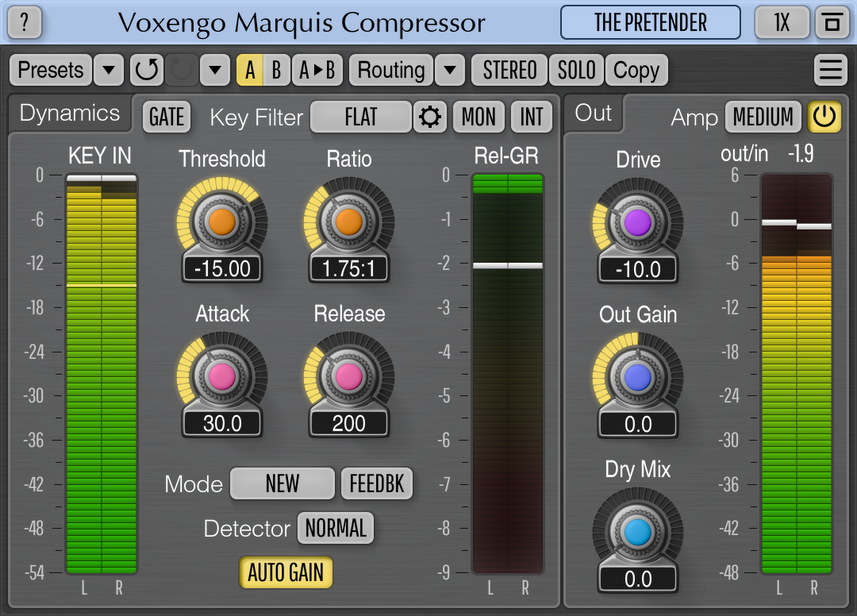Expand the Routing dropdown arrow
The image size is (857, 616).
(x=451, y=70)
